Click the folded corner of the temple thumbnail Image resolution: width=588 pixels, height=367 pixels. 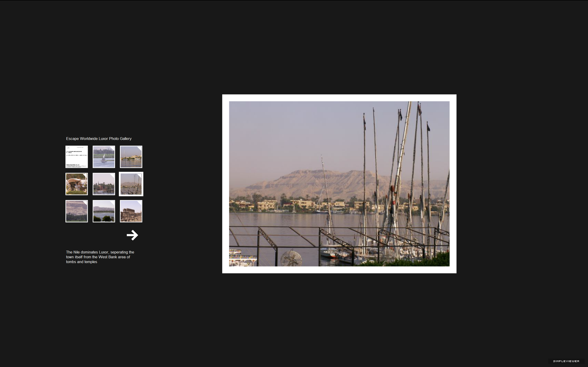[139, 203]
